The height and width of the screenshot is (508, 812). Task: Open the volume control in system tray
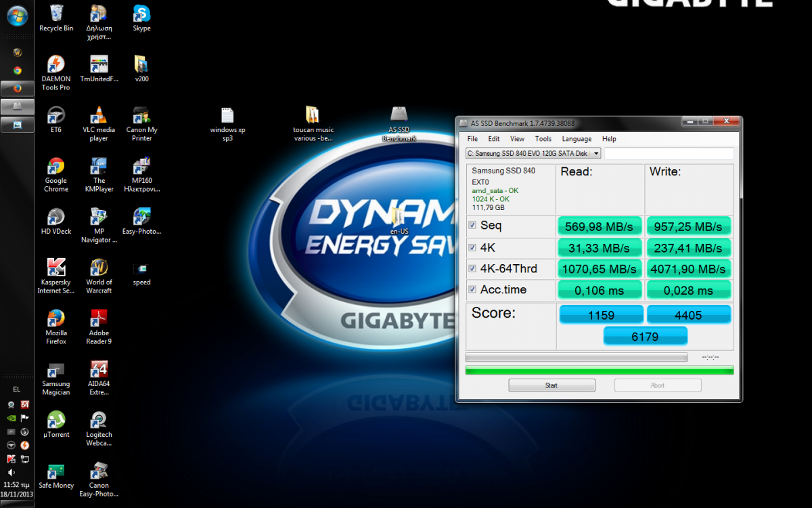tap(11, 472)
